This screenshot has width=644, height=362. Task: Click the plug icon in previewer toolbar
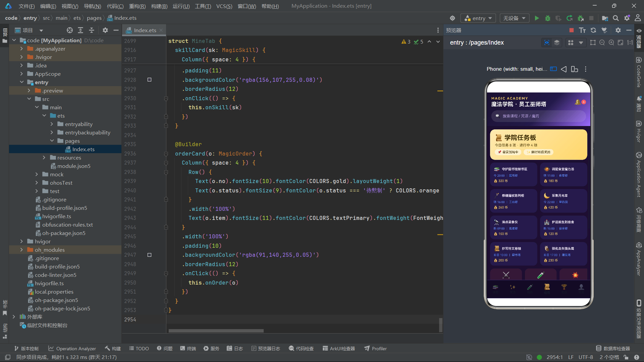[604, 30]
